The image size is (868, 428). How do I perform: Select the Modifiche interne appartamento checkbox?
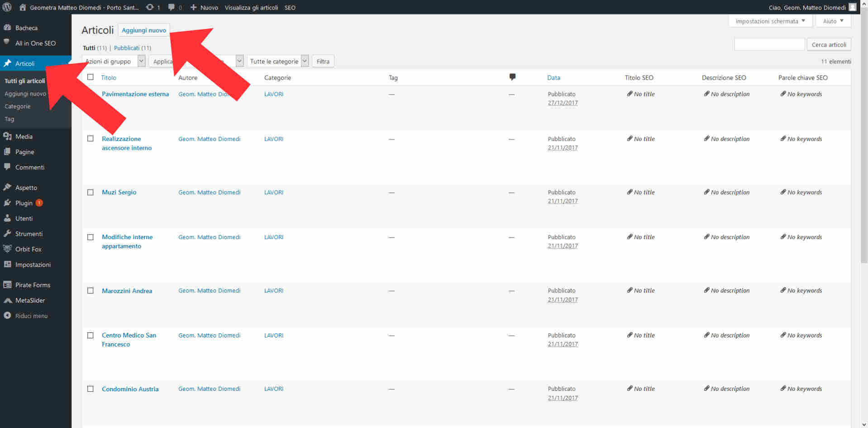point(91,237)
